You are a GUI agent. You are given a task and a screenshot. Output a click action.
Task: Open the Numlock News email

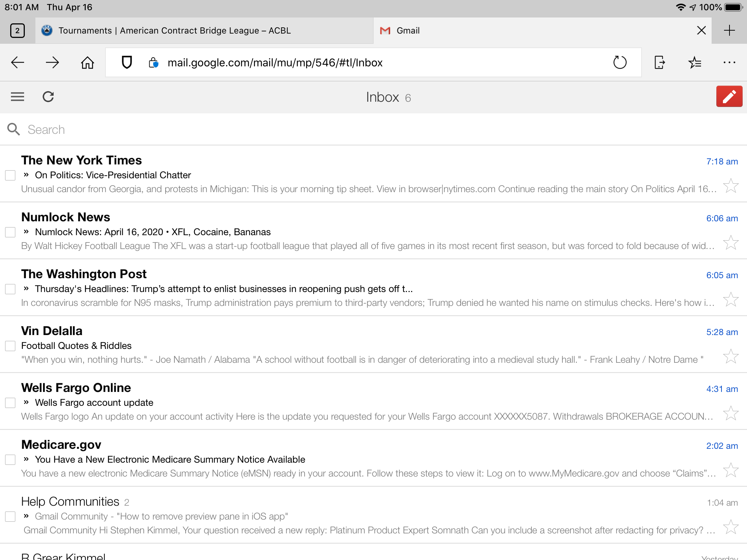point(373,231)
